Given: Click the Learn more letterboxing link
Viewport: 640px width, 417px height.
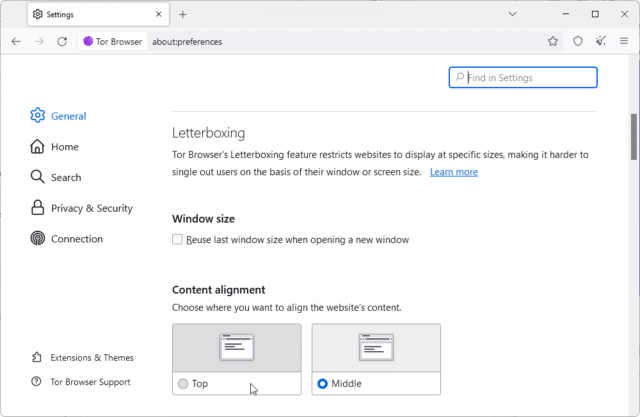Looking at the screenshot, I should click(454, 172).
